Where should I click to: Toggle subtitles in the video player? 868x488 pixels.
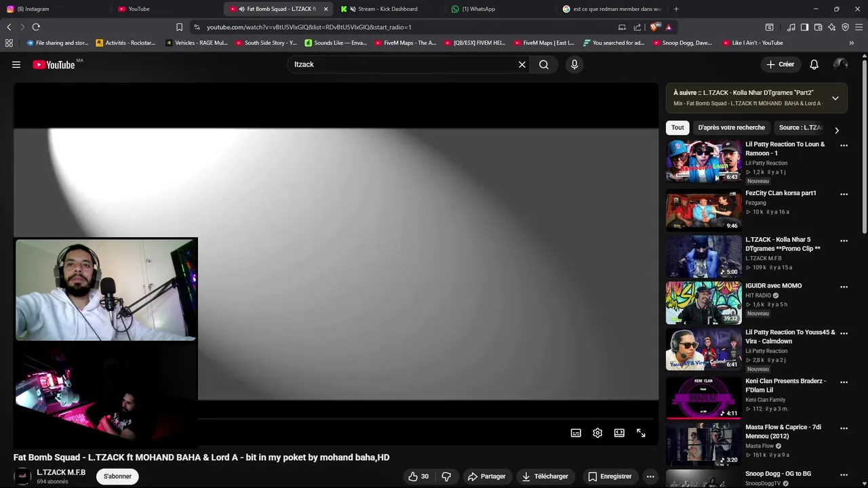pos(576,433)
